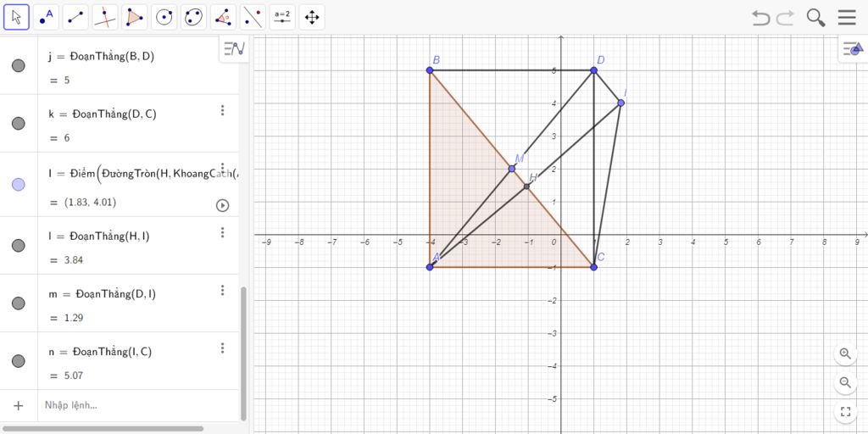868x434 pixels.
Task: Open the Algebra view style bar
Action: click(234, 48)
